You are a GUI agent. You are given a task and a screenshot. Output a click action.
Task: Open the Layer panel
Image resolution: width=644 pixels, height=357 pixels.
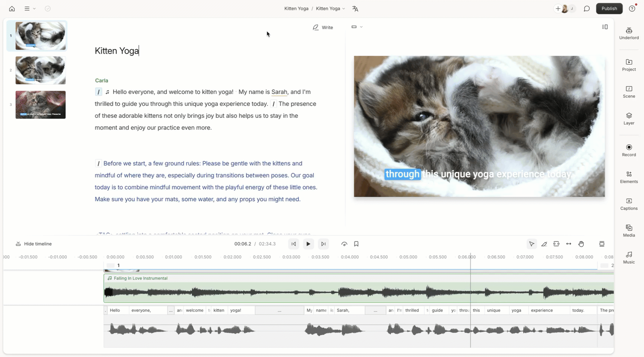click(x=629, y=119)
